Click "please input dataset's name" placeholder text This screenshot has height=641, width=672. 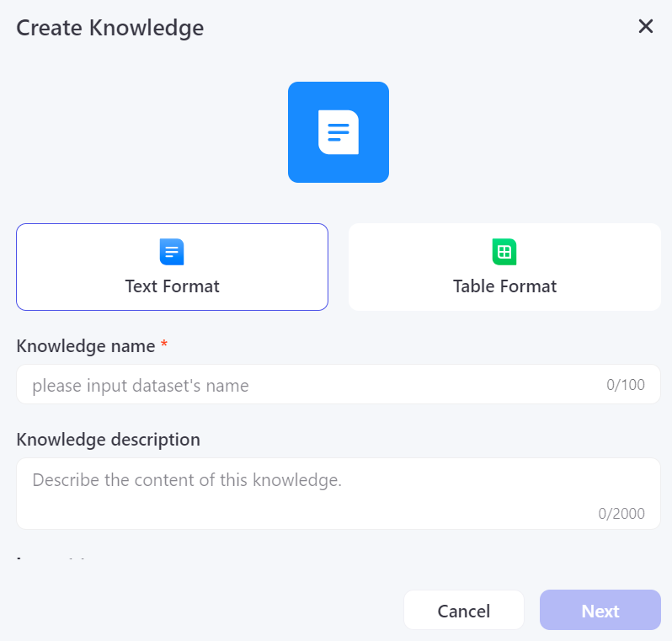coord(141,386)
